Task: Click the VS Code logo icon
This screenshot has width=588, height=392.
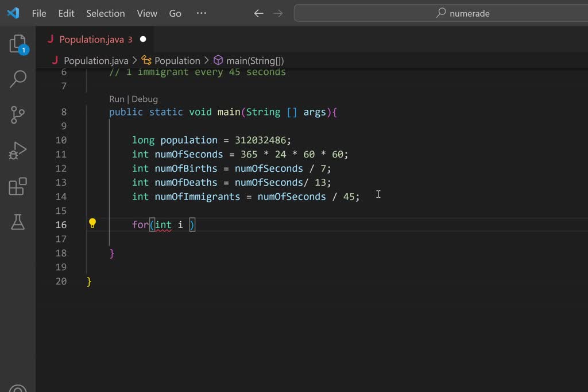Action: pos(13,13)
